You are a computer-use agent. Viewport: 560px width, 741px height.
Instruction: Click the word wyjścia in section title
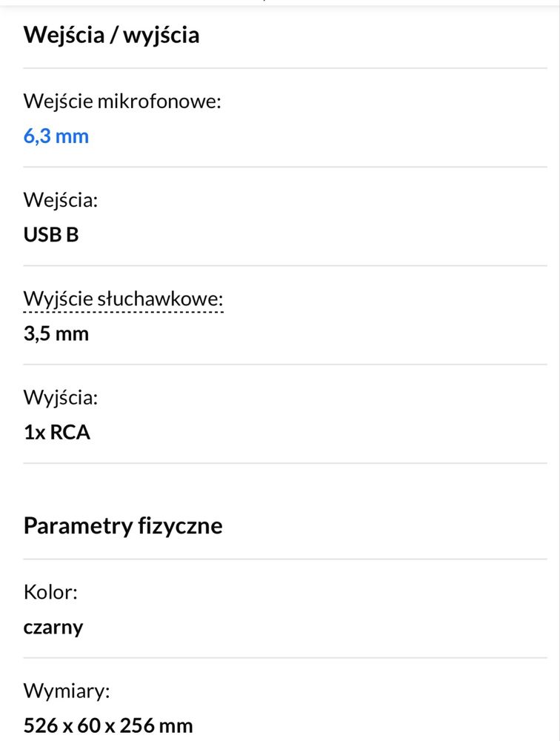161,36
